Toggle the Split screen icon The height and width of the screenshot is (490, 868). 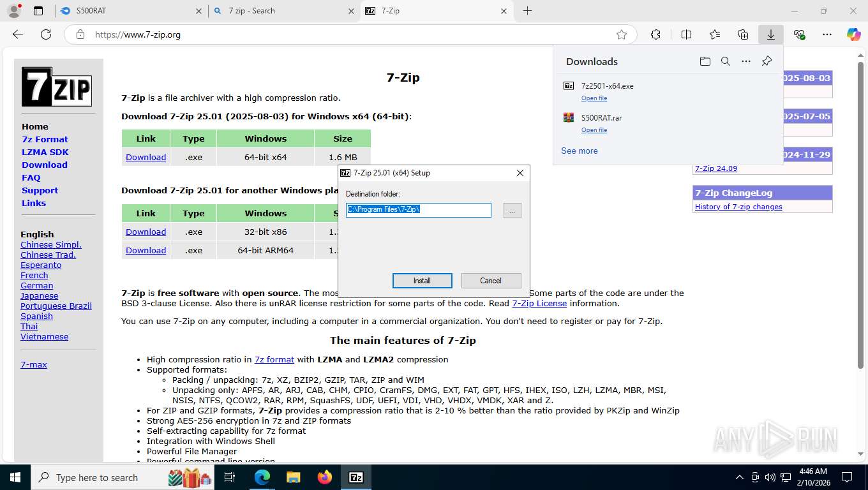pyautogui.click(x=686, y=34)
